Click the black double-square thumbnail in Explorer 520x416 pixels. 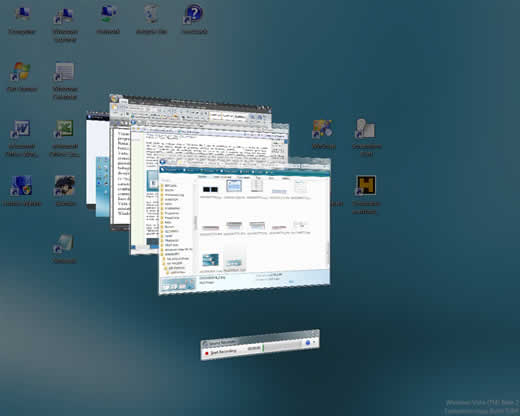[x=210, y=189]
